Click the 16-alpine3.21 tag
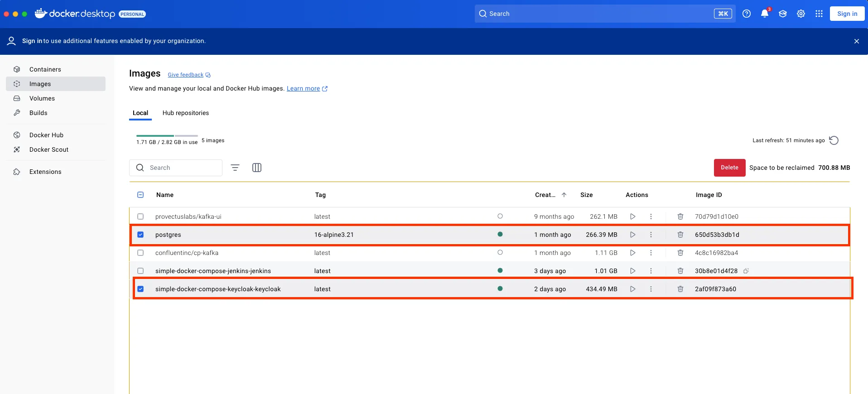 tap(334, 235)
